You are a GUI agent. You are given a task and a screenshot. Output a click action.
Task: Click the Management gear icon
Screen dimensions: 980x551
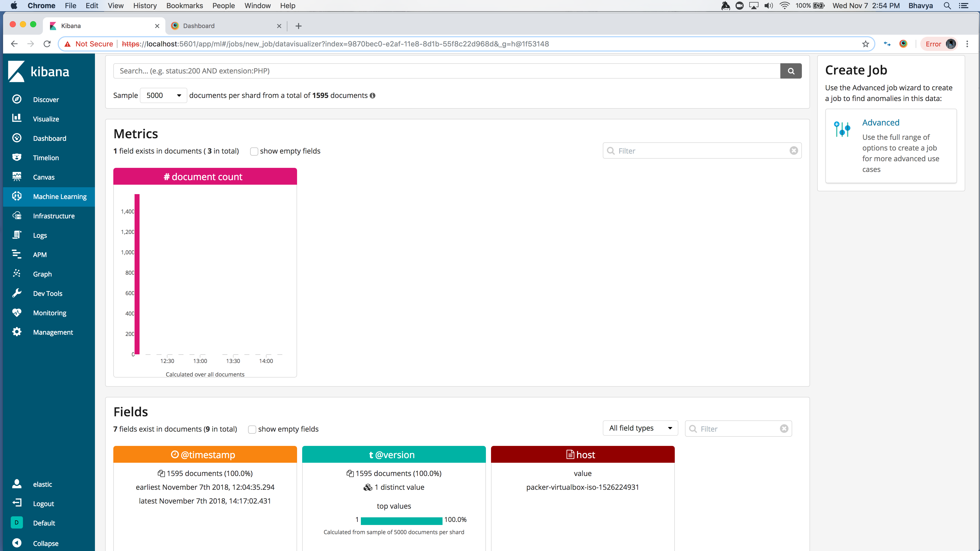coord(17,332)
